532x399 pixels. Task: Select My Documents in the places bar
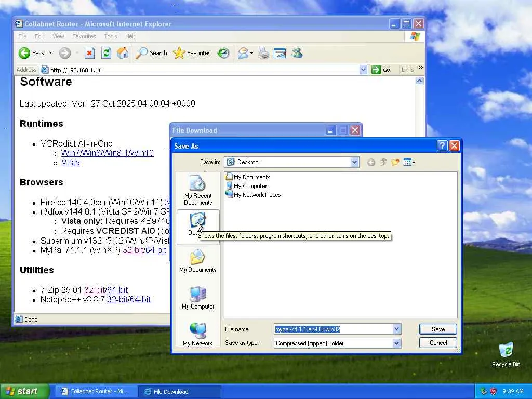[x=198, y=261]
